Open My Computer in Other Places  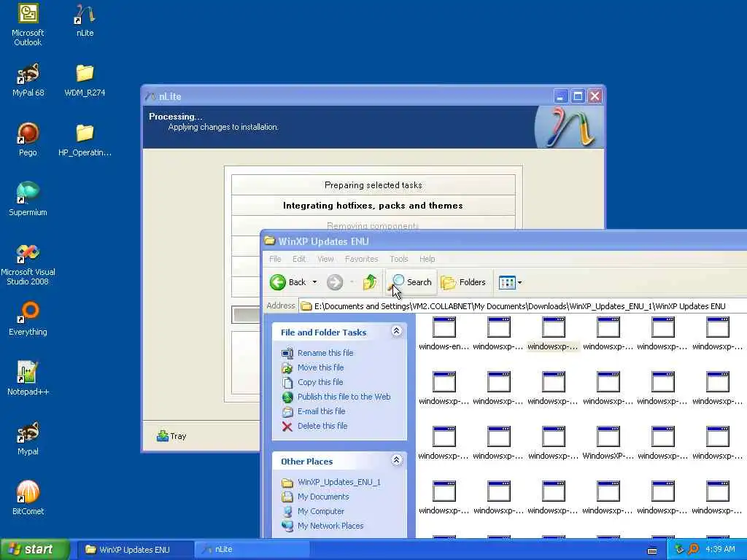tap(321, 511)
